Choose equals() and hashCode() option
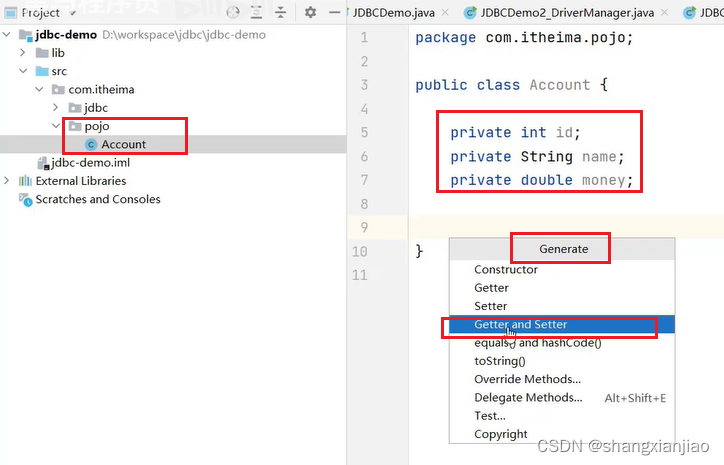The width and height of the screenshot is (724, 465). click(562, 343)
